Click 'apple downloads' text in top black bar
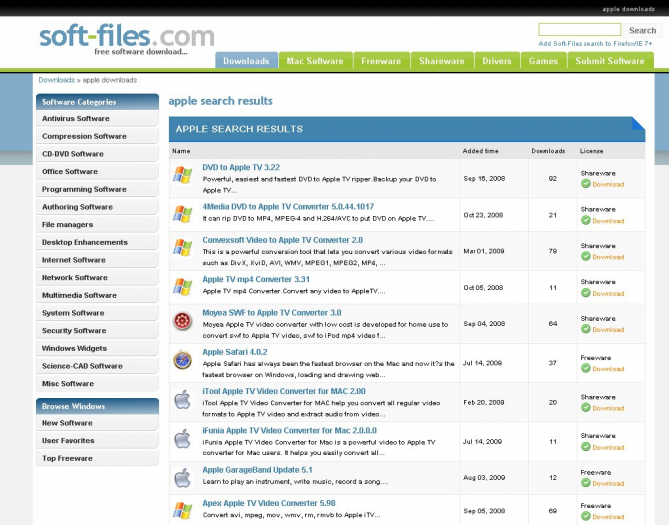Viewport: 669px width, 525px height. tap(628, 9)
